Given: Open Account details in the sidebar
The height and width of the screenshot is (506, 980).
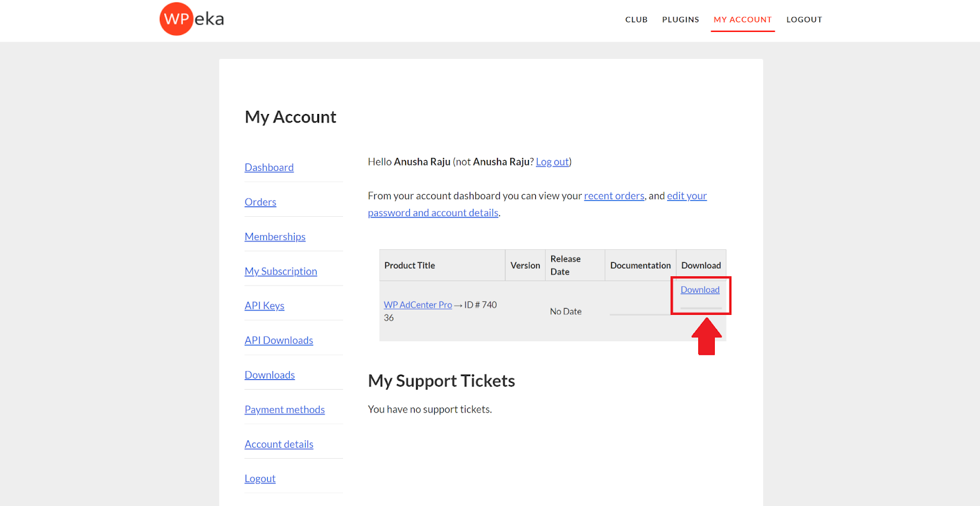Looking at the screenshot, I should pyautogui.click(x=279, y=444).
